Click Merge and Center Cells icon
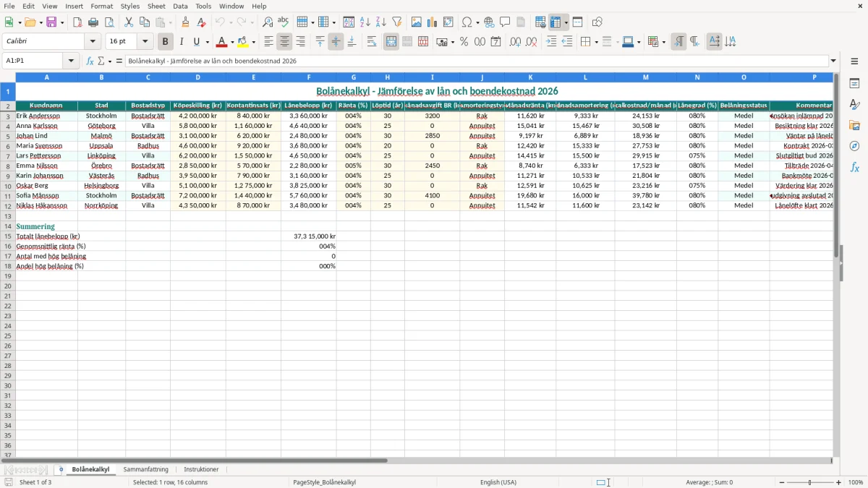The width and height of the screenshot is (868, 488). coord(391,42)
